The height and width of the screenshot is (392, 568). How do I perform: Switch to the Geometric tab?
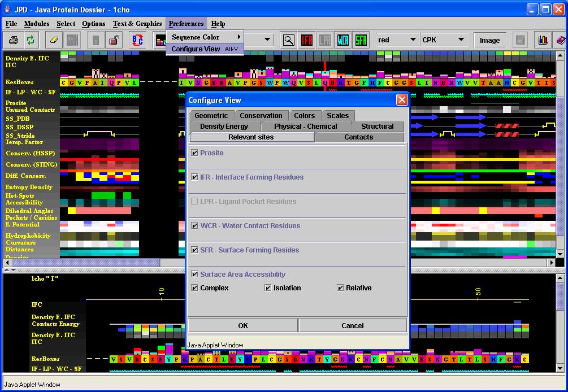(x=211, y=115)
